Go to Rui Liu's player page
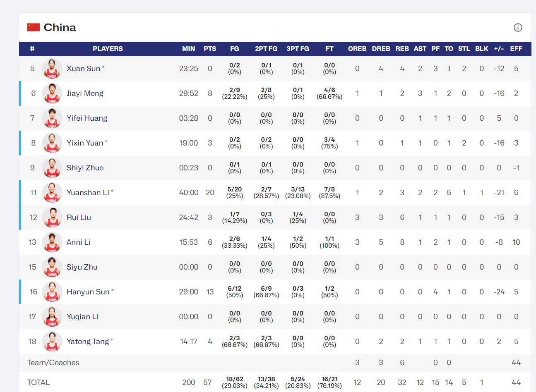This screenshot has height=392, width=536. 79,218
